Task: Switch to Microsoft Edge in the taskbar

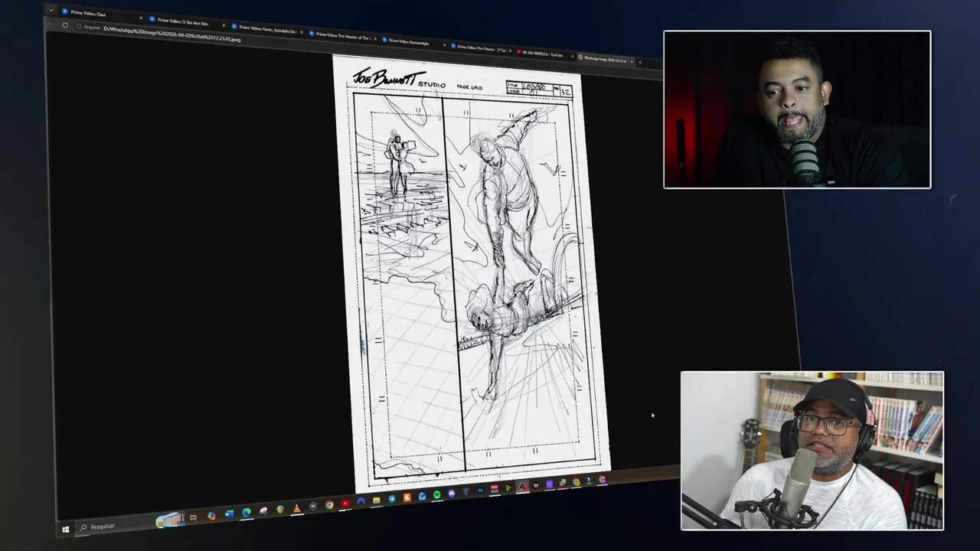Action: point(247,512)
